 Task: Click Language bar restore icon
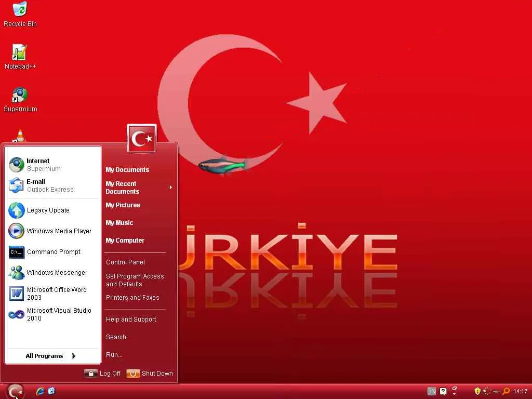(455, 388)
